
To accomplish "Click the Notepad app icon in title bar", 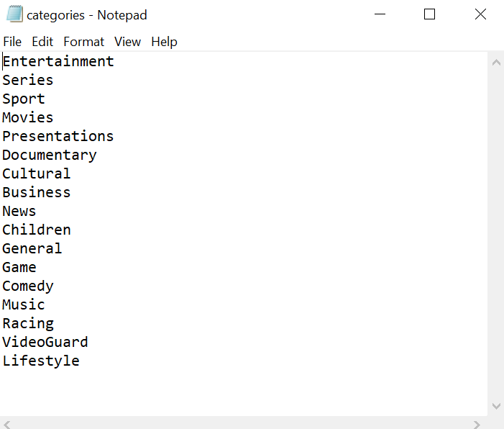I will tap(14, 14).
